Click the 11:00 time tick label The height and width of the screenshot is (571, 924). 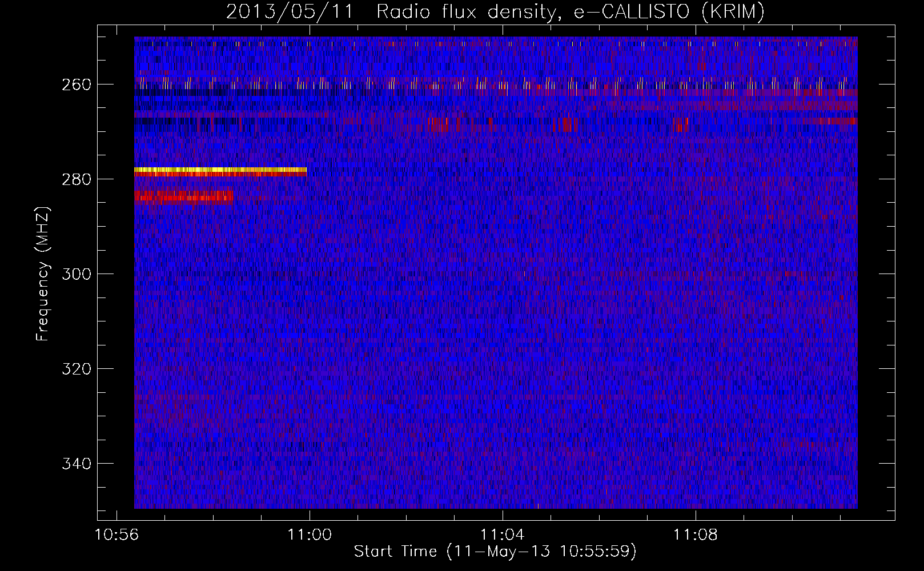[310, 535]
